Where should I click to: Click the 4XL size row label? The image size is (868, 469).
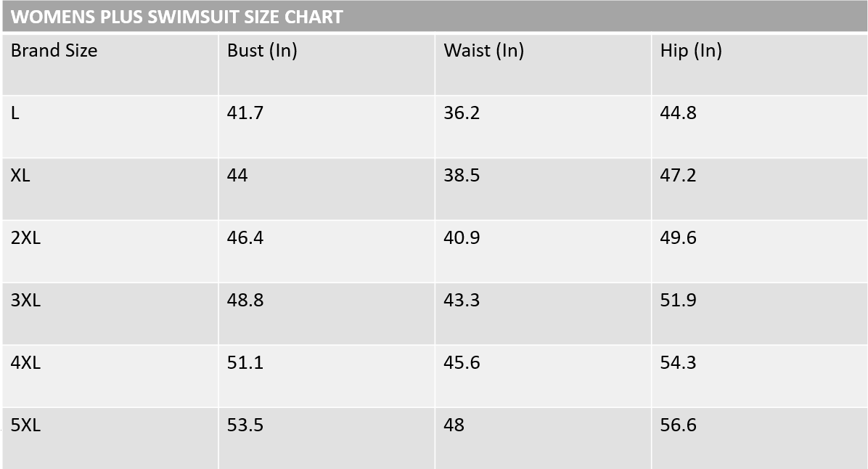pos(25,363)
